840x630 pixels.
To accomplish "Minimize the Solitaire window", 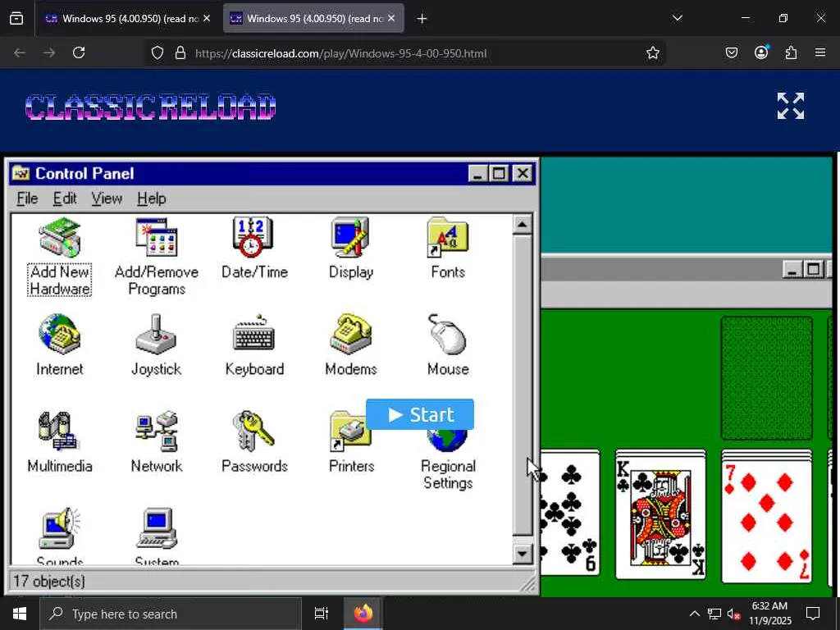I will (792, 269).
